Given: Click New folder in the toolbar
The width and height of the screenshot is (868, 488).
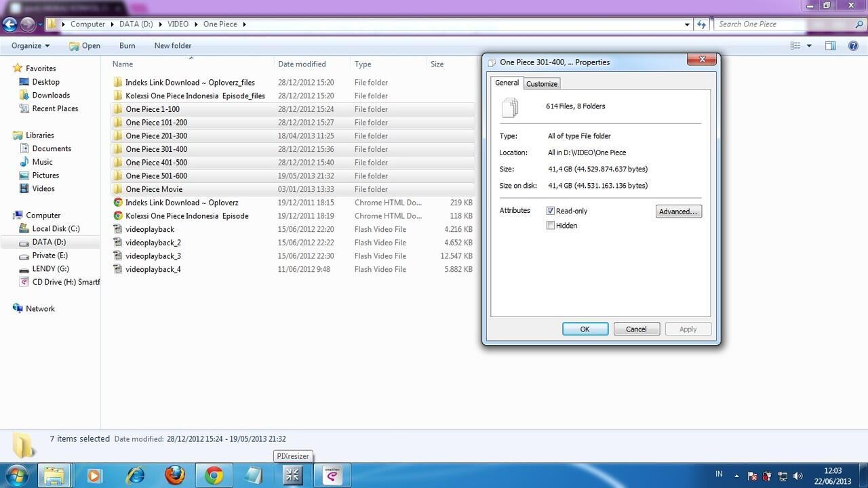Looking at the screenshot, I should pyautogui.click(x=173, y=45).
